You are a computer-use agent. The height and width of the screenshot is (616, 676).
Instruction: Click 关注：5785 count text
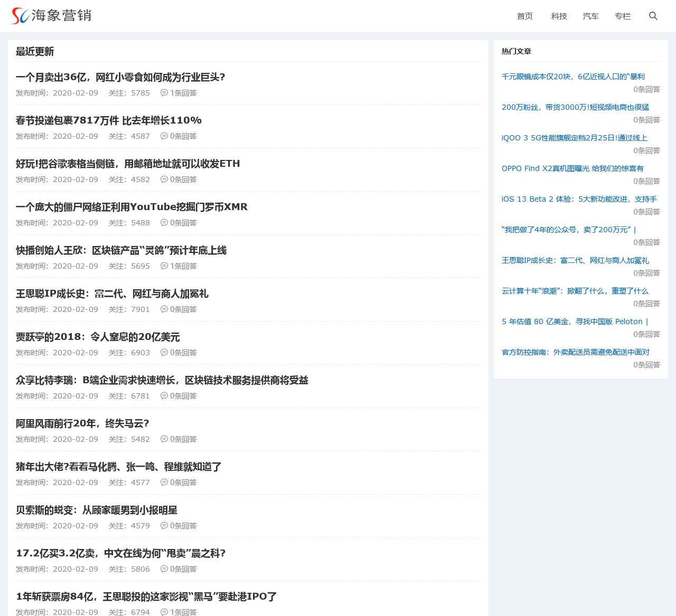(x=129, y=93)
